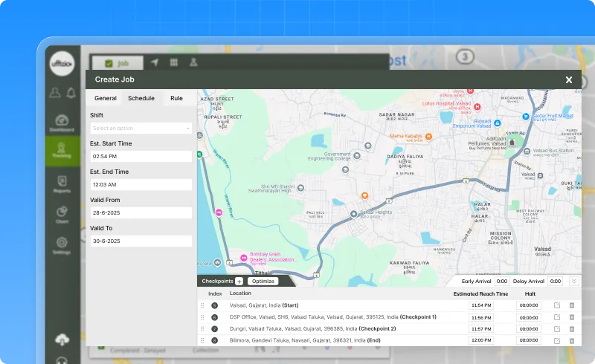Screen dimensions: 595x364
Task: Delete the Valsad (Start) checkpoint row
Action: point(572,305)
